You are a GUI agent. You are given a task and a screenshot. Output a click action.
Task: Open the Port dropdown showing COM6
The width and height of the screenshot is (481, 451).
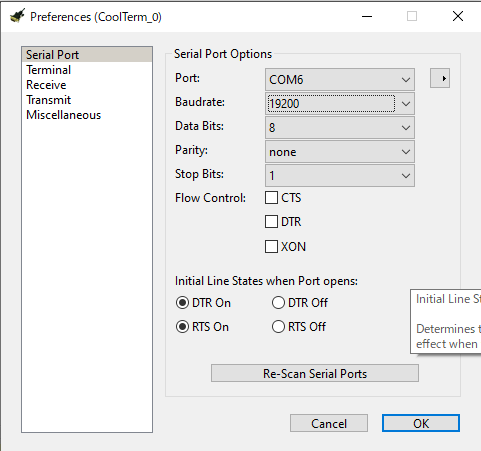click(x=340, y=79)
